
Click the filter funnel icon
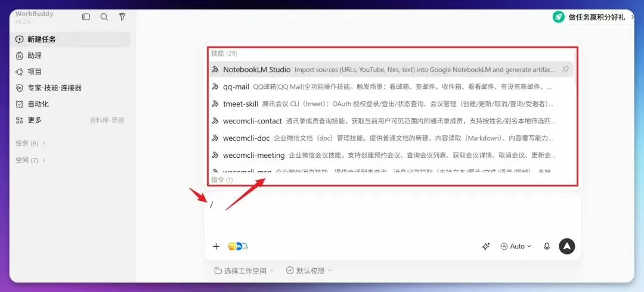(x=122, y=17)
